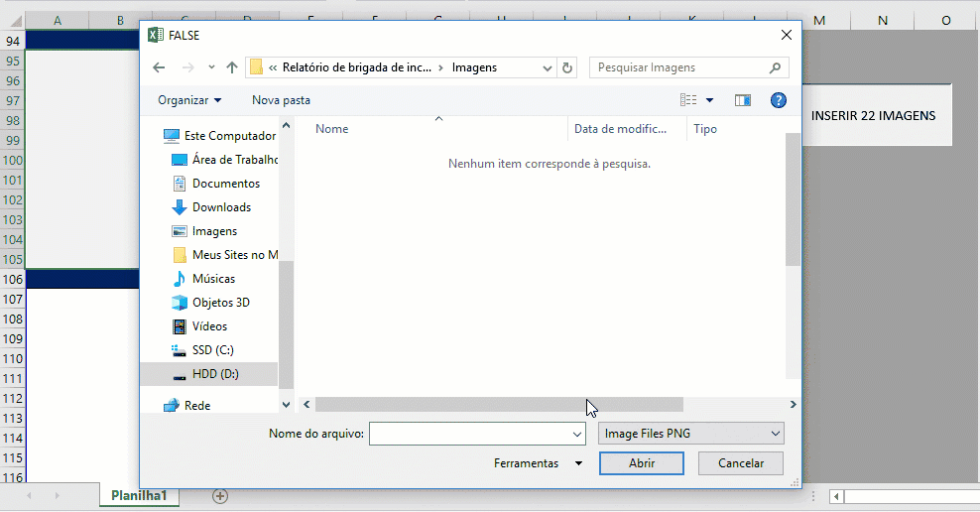The image size is (980, 512).
Task: Close the FALSE file dialog
Action: pyautogui.click(x=787, y=35)
